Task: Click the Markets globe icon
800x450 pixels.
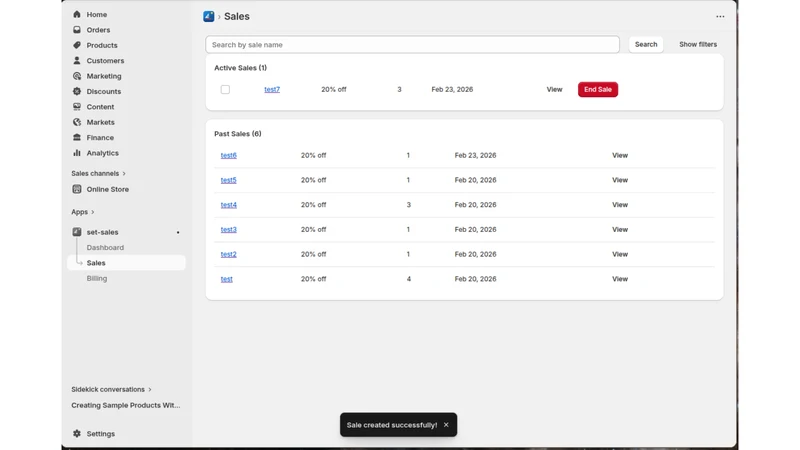Action: pos(77,122)
